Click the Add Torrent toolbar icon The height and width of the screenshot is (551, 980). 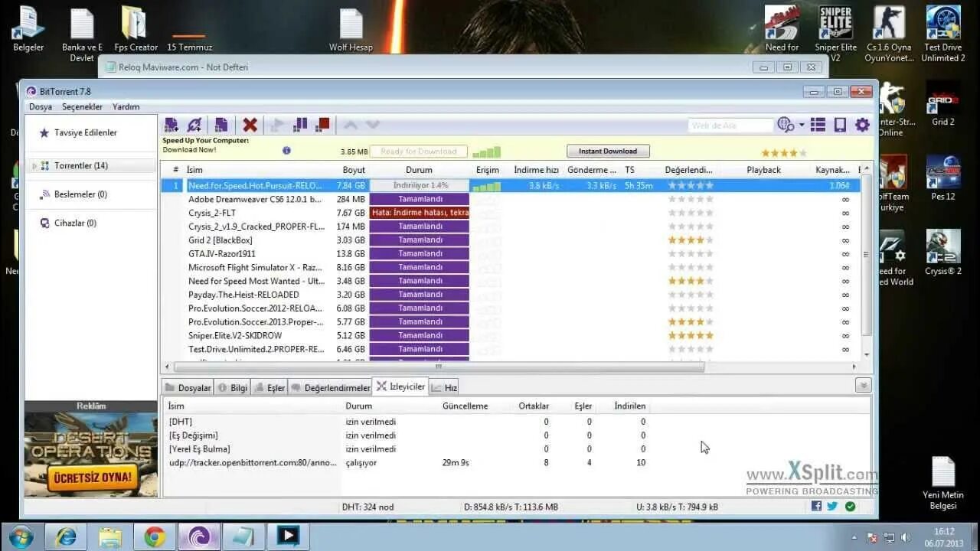[171, 125]
